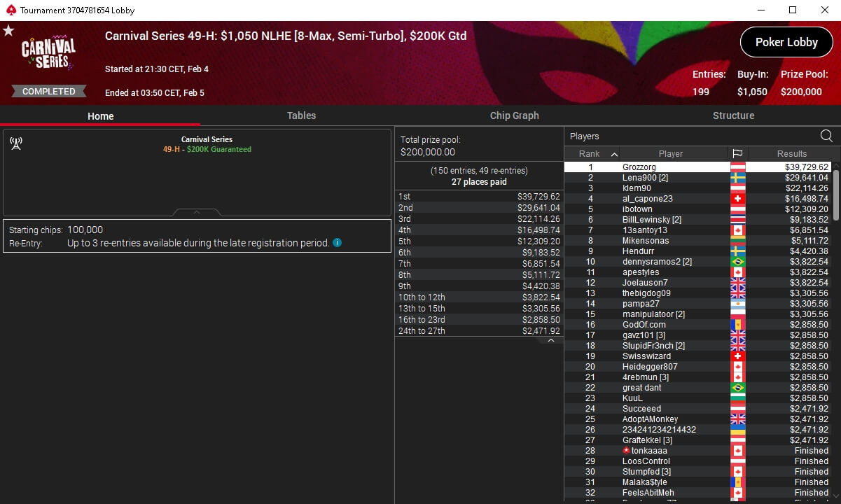Click the broadcast antenna icon
Image resolution: width=841 pixels, height=504 pixels.
[16, 143]
